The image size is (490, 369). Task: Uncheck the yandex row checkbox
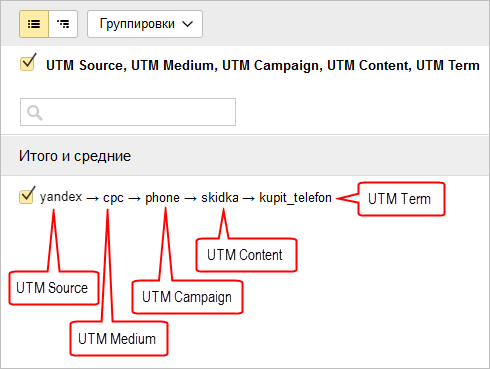(27, 195)
